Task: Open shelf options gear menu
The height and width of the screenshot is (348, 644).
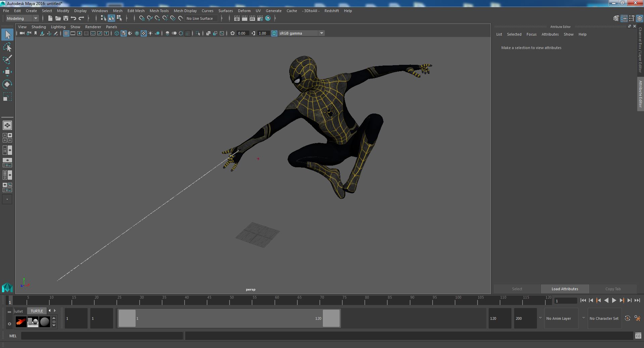Action: [x=9, y=324]
